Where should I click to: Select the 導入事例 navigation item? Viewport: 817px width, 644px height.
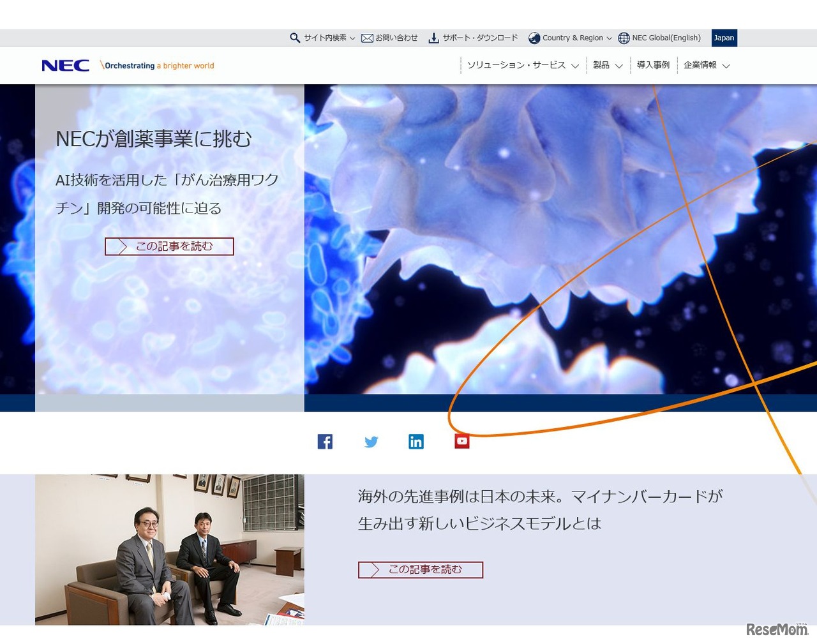tap(652, 64)
